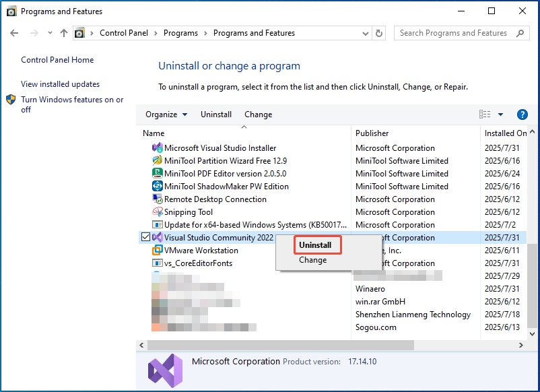
Task: Click Change in the toolbar
Action: pyautogui.click(x=259, y=115)
